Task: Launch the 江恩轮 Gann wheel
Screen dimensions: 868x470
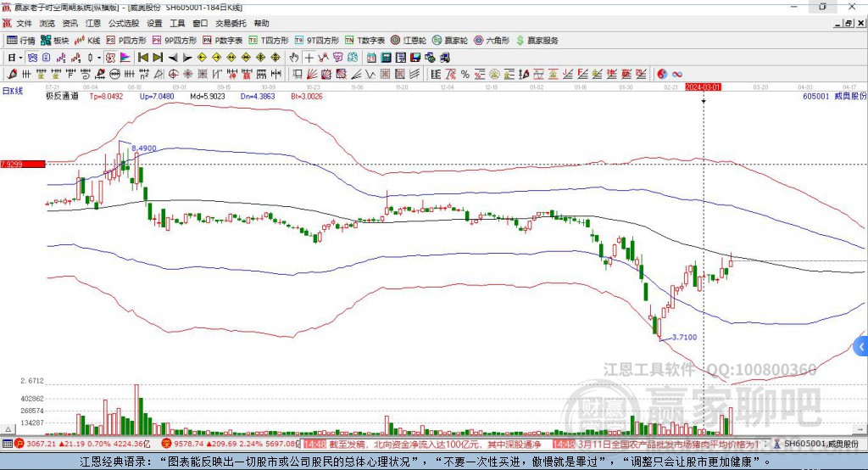Action: 409,41
